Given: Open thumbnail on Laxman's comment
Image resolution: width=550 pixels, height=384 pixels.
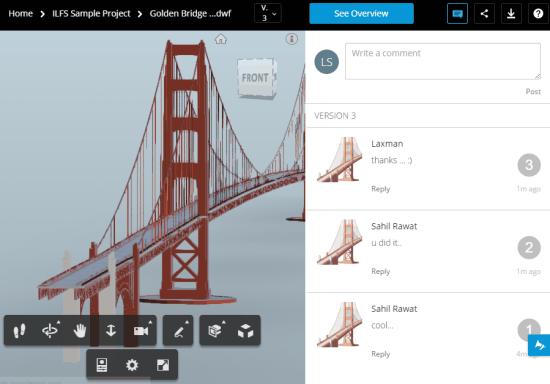Looking at the screenshot, I should click(x=340, y=160).
